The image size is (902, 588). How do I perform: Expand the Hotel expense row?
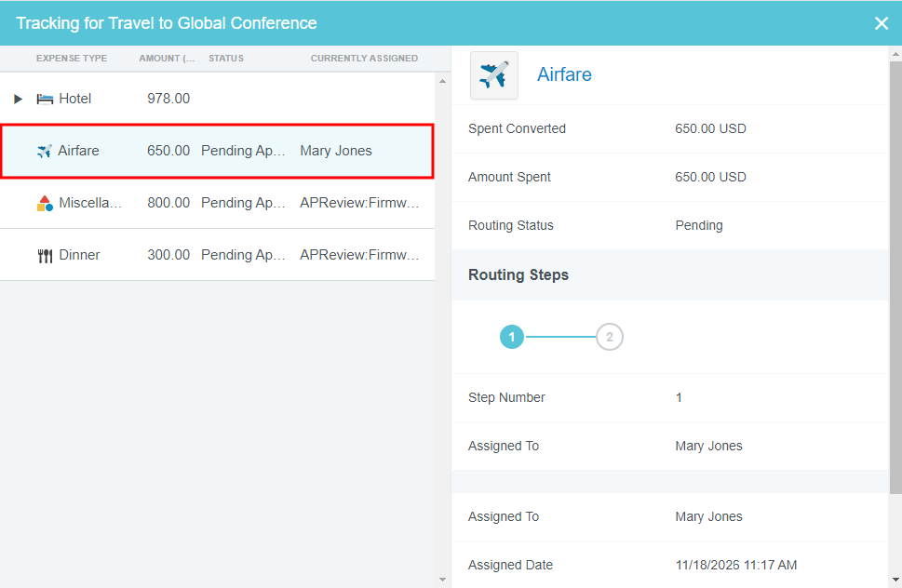pyautogui.click(x=18, y=99)
